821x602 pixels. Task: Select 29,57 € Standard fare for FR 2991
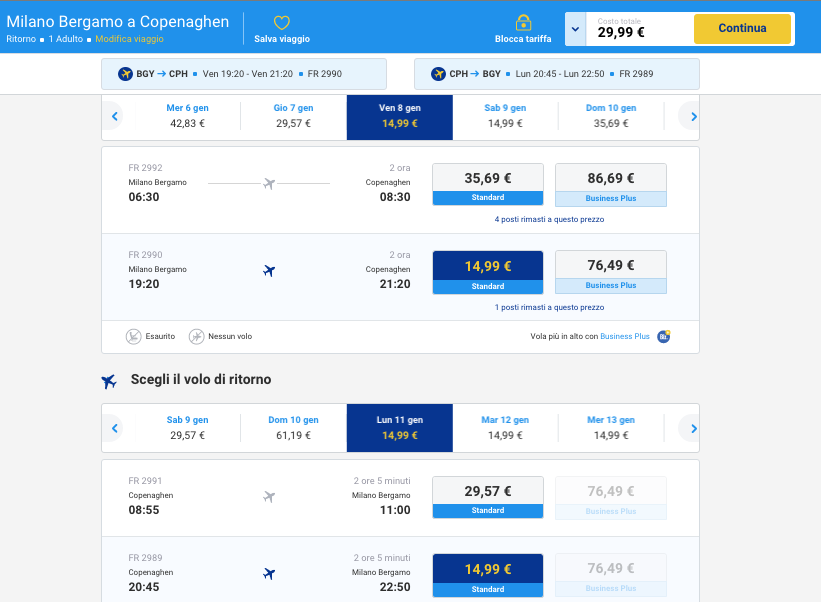coord(487,497)
